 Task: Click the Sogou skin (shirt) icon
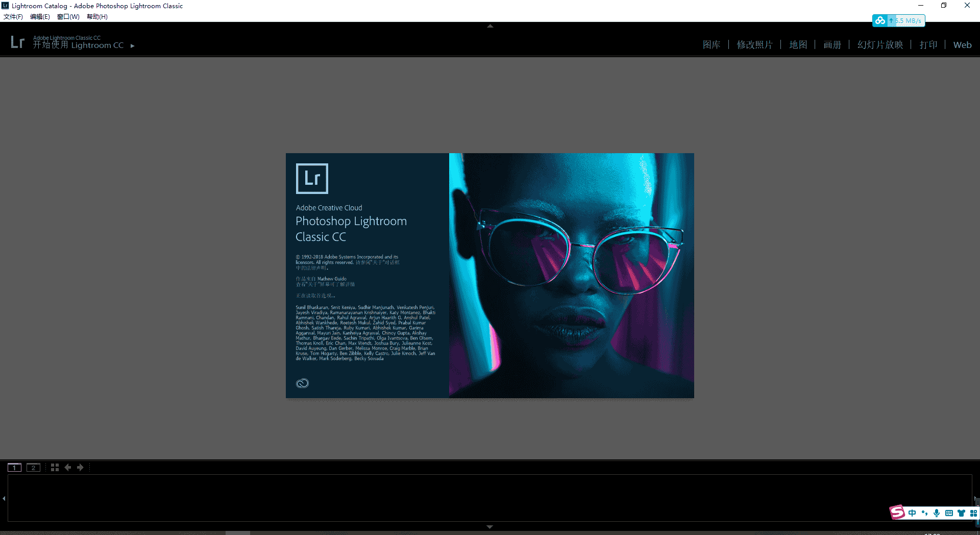tap(962, 513)
